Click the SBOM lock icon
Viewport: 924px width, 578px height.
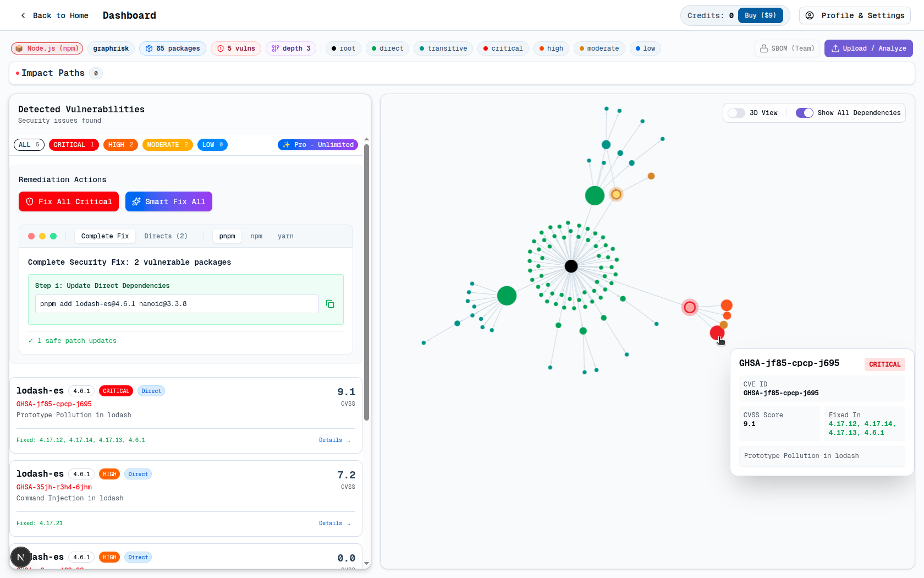764,48
